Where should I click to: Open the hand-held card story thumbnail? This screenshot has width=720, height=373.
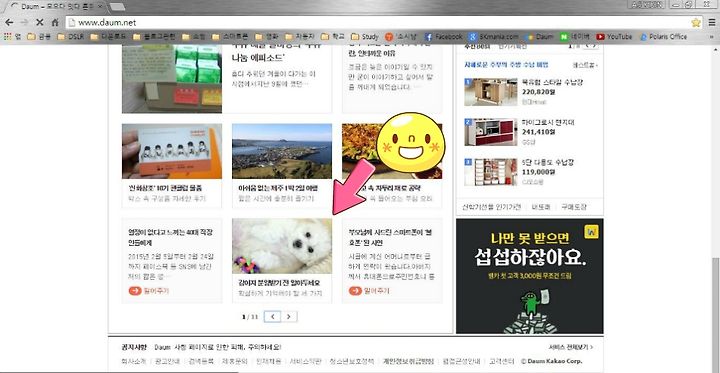172,151
